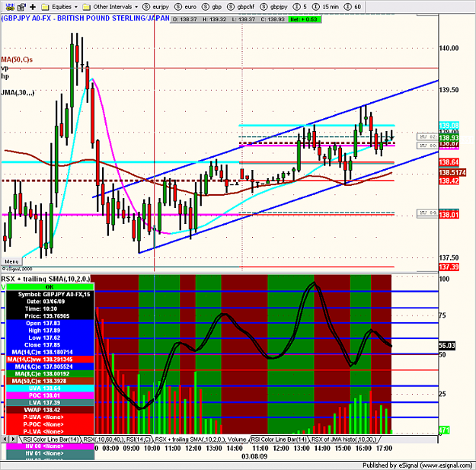
Task: Click the green 138.93 current price label
Action: click(x=449, y=138)
